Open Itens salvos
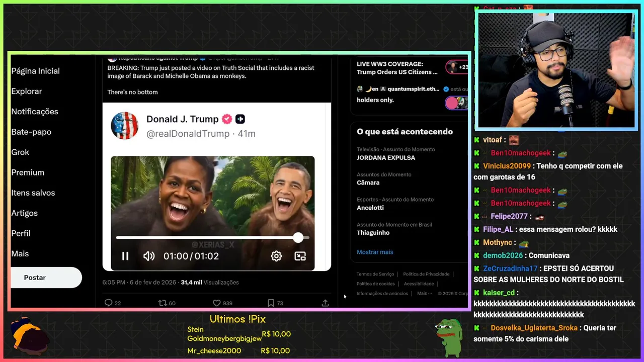 tap(33, 193)
